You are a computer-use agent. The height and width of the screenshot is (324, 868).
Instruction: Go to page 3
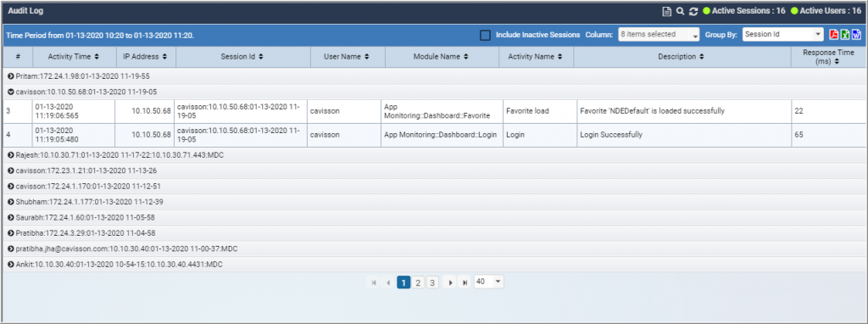point(432,282)
